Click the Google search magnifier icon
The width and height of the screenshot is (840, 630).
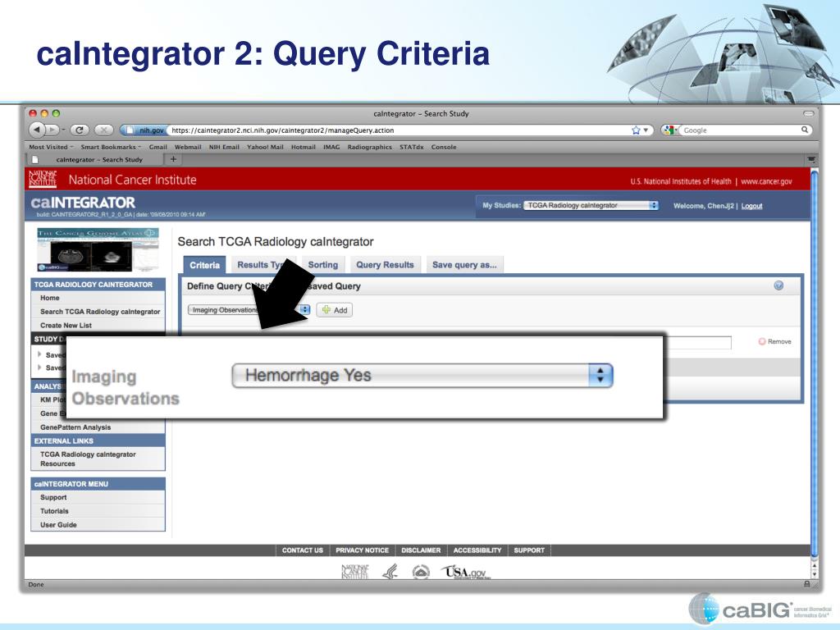(805, 130)
